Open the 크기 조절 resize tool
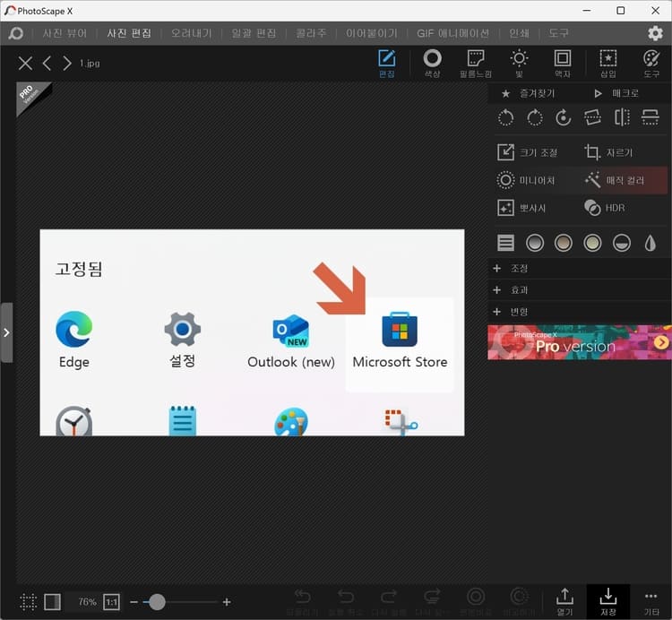This screenshot has height=620, width=672. click(x=528, y=152)
